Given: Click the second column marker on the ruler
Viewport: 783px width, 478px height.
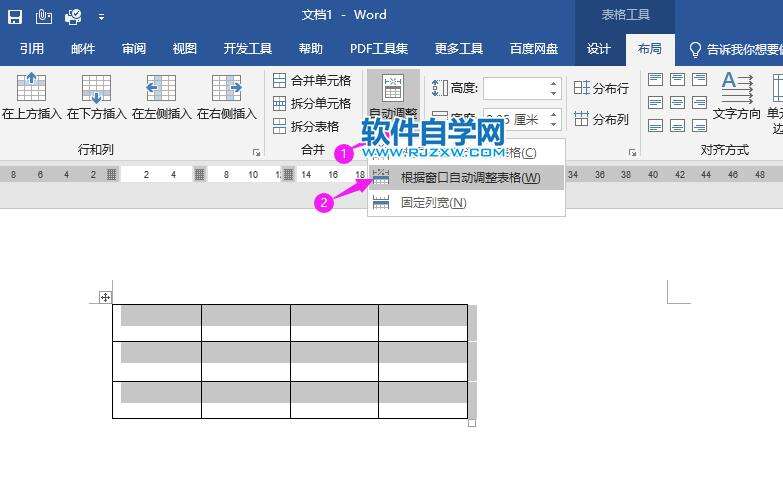Looking at the screenshot, I should click(199, 174).
